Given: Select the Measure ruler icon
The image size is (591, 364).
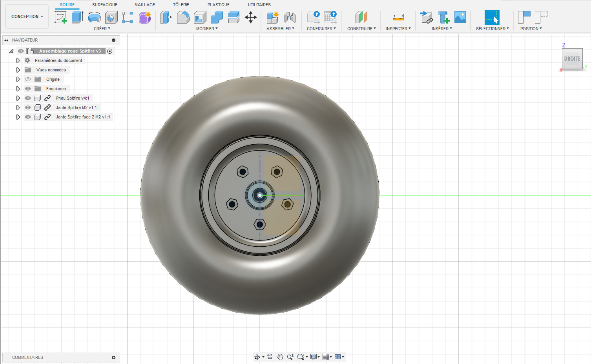Looking at the screenshot, I should pyautogui.click(x=398, y=17).
